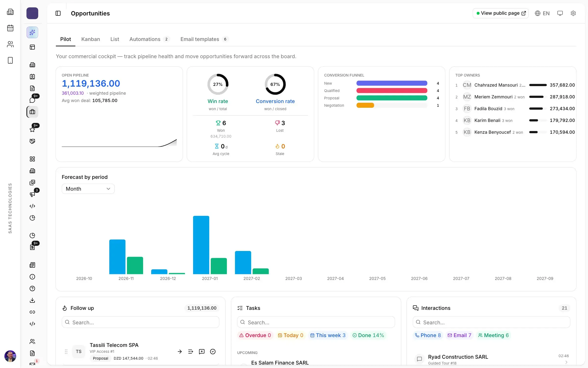The image size is (588, 368).
Task: Click the Qualified funnel bar
Action: click(392, 91)
